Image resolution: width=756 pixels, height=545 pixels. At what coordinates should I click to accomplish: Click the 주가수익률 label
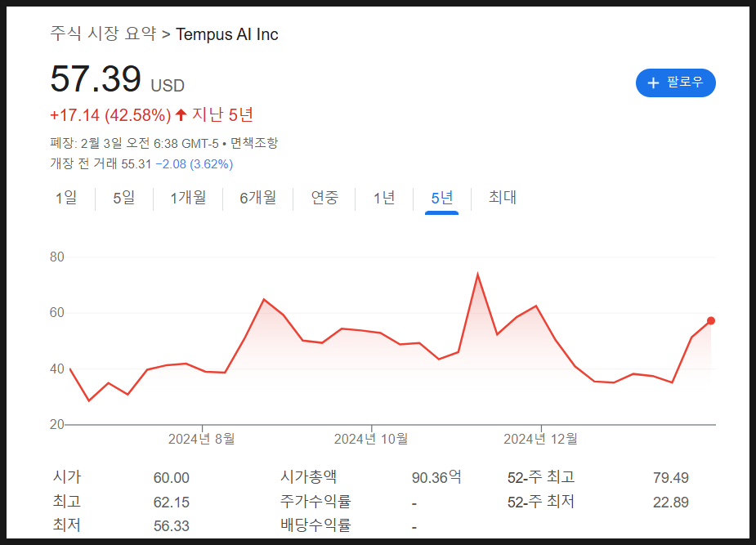tap(315, 502)
